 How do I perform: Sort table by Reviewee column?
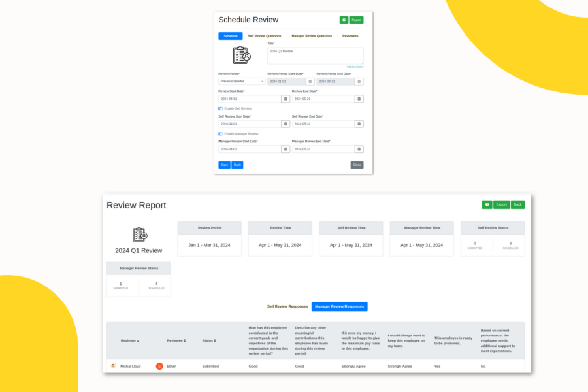176,340
